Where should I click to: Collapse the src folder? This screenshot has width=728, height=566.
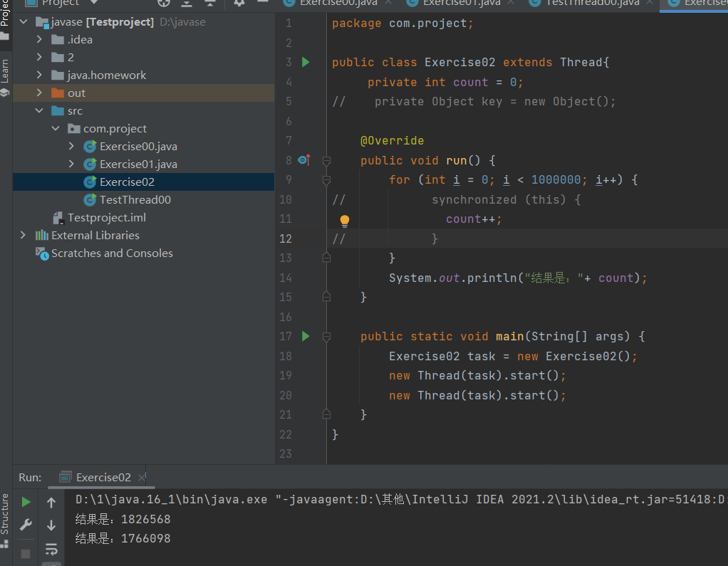point(39,111)
